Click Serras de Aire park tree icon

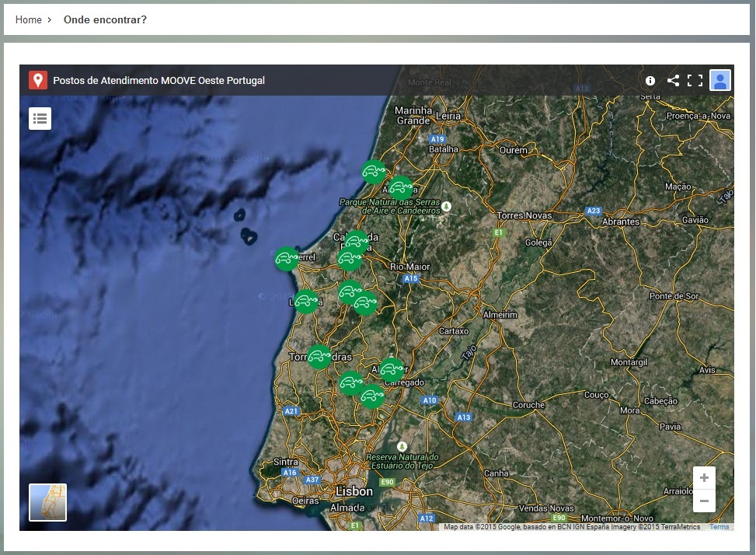[x=447, y=207]
